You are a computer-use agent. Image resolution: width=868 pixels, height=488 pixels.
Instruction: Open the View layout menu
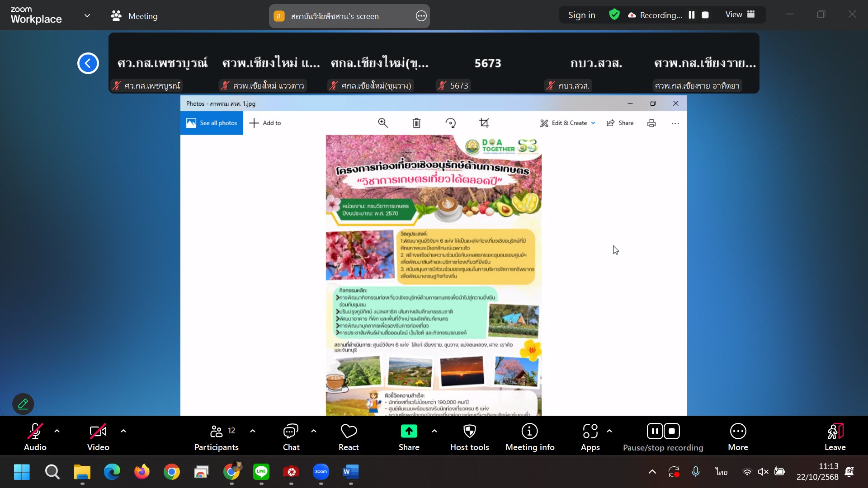[x=740, y=15]
